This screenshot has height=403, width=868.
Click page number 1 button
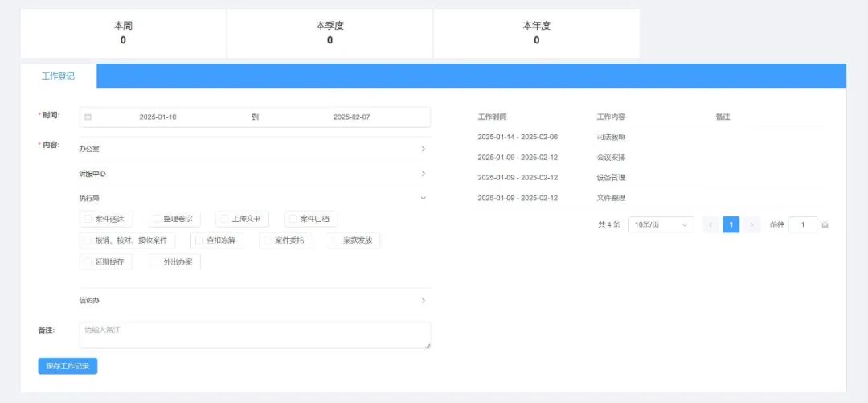(731, 225)
